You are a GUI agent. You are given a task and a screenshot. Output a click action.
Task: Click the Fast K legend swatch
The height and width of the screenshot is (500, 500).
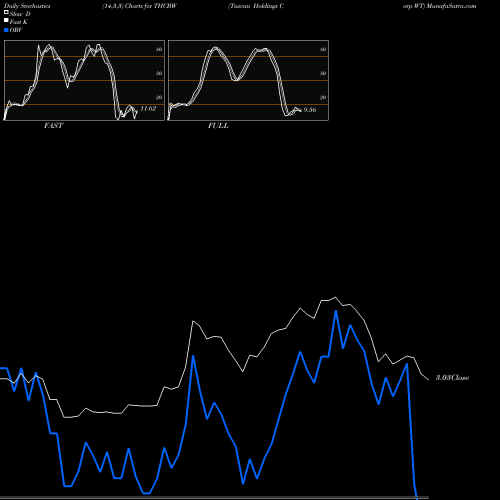coord(6,20)
